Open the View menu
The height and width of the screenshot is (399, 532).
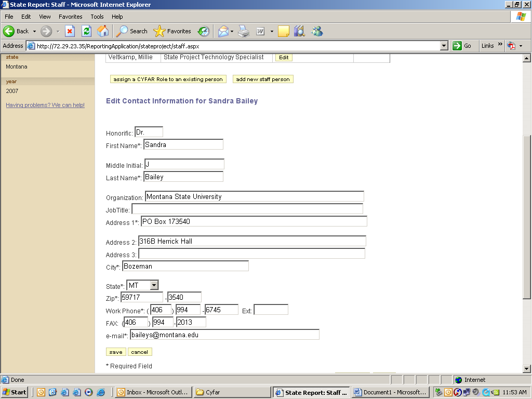pyautogui.click(x=45, y=17)
